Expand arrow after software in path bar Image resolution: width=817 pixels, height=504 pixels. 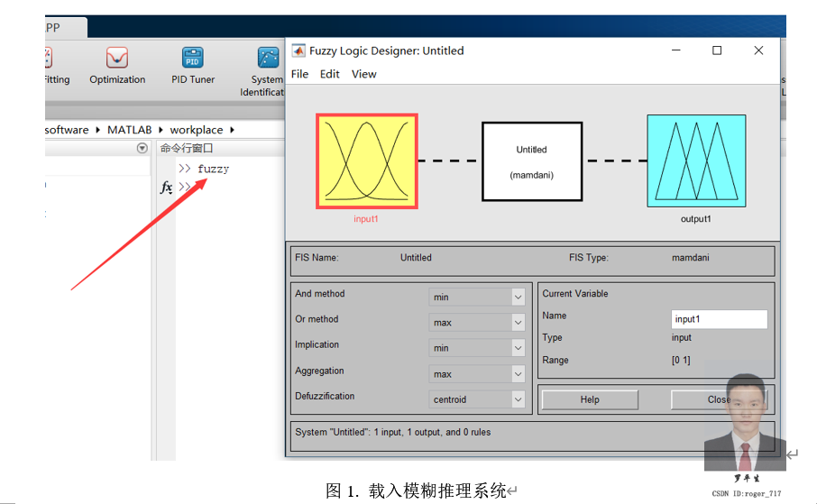pyautogui.click(x=97, y=130)
